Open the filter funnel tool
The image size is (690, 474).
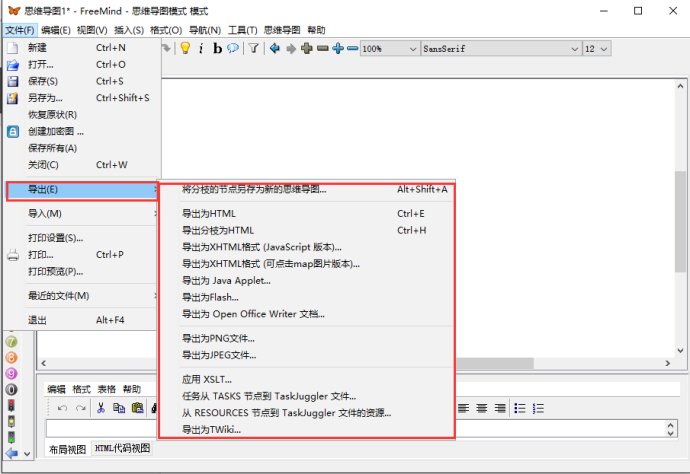[x=253, y=48]
